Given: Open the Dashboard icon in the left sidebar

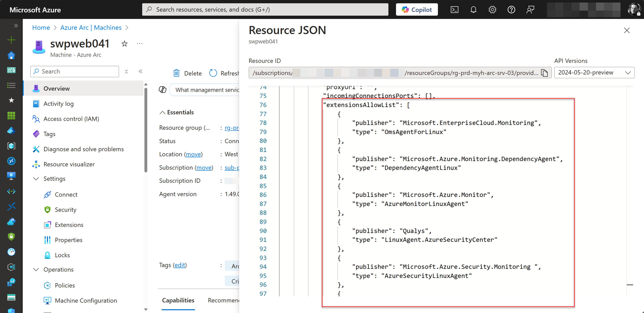Looking at the screenshot, I should [x=11, y=70].
